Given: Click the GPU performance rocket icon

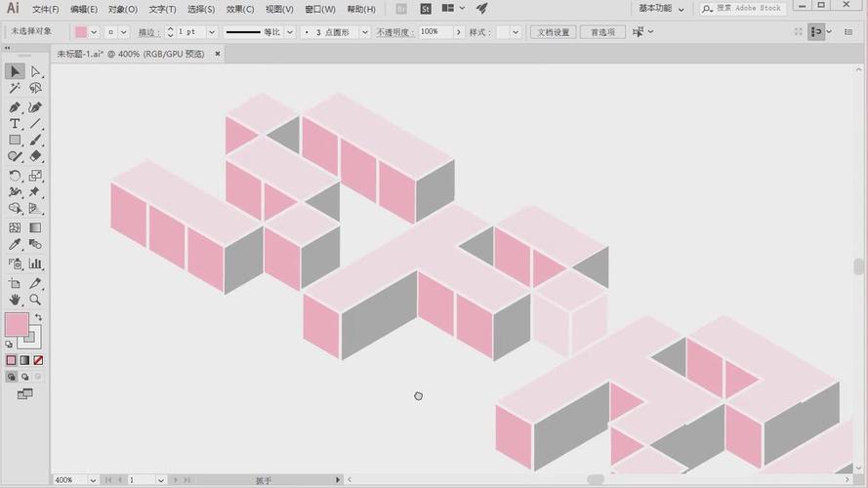Looking at the screenshot, I should pos(481,9).
